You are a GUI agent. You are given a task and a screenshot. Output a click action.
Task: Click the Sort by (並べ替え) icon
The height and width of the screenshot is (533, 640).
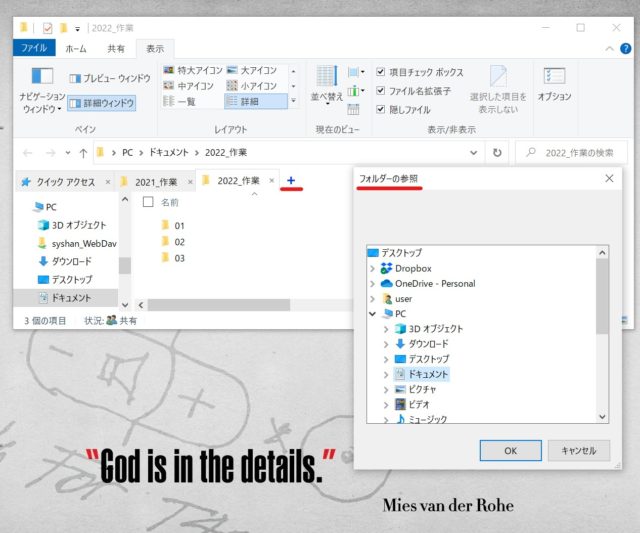tap(327, 78)
